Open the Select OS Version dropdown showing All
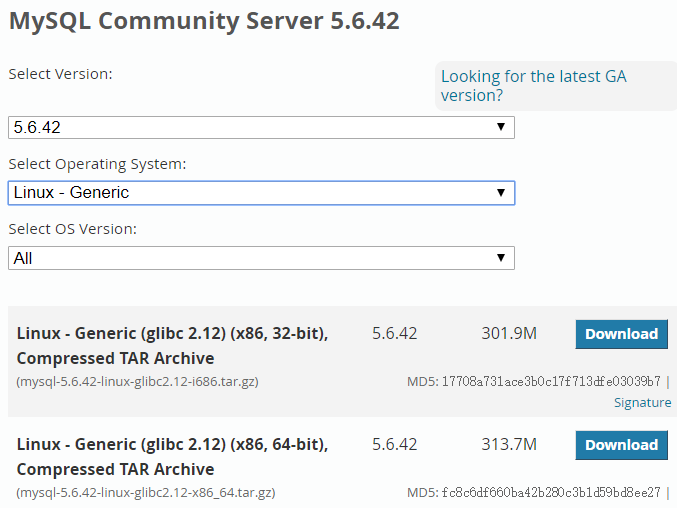Image resolution: width=677 pixels, height=508 pixels. [x=261, y=258]
